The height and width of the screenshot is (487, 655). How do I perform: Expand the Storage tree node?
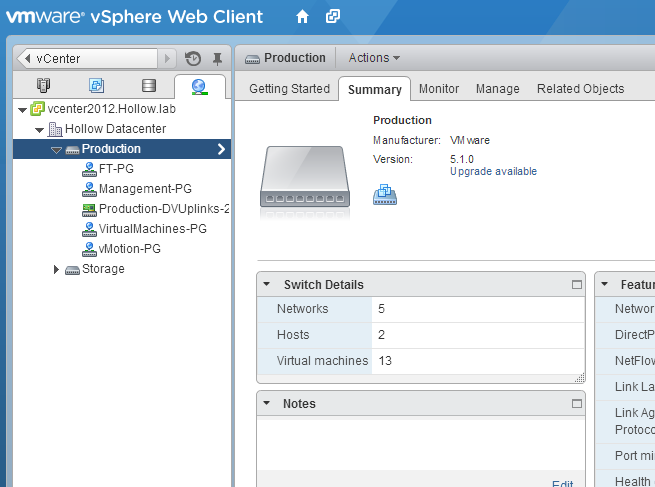(x=56, y=270)
